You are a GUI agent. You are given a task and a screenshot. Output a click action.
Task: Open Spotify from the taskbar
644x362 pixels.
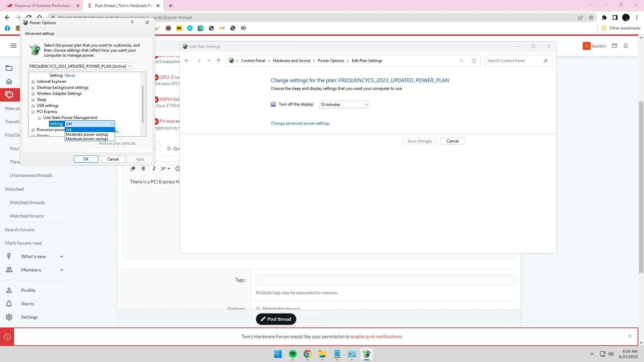coord(292,354)
